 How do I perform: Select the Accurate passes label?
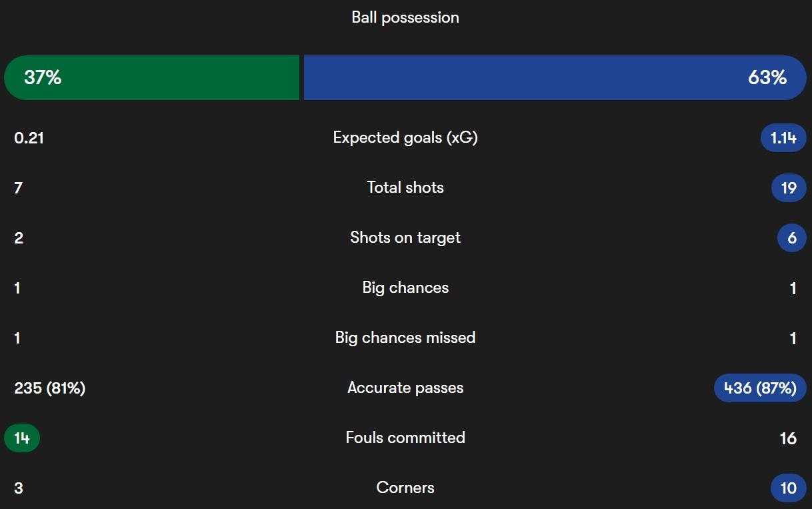click(405, 388)
